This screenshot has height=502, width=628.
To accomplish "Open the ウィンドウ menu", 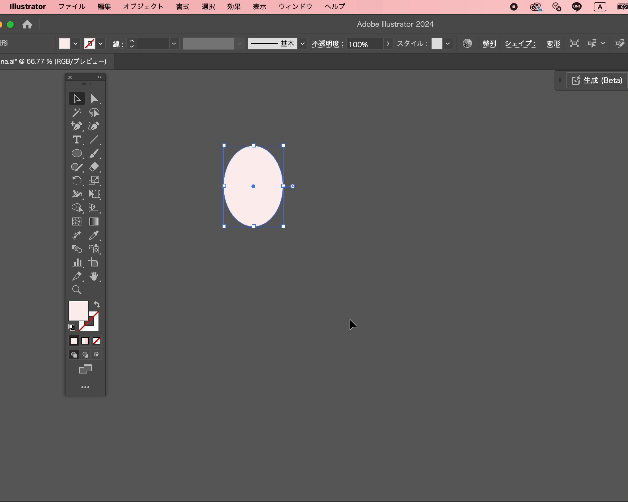I will [x=295, y=6].
